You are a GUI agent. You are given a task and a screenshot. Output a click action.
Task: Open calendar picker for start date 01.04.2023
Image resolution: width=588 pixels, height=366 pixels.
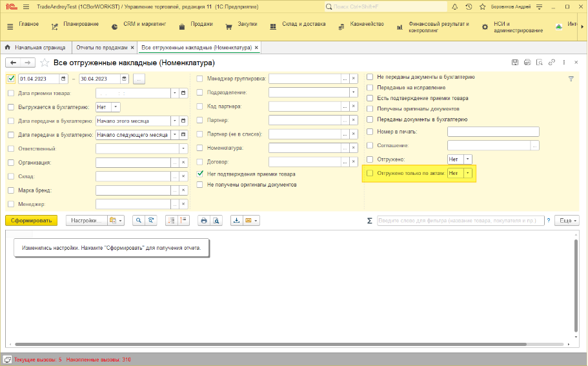63,79
